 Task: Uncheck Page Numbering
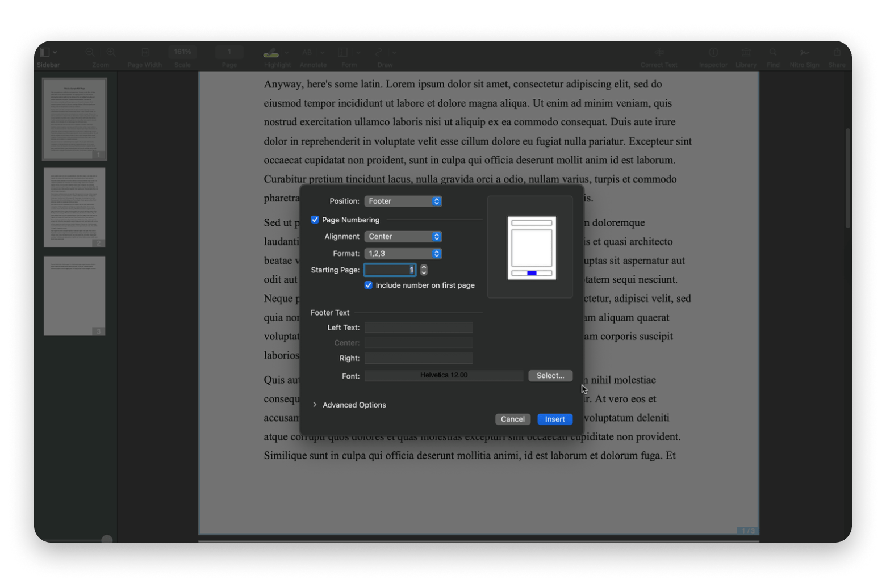pyautogui.click(x=315, y=220)
